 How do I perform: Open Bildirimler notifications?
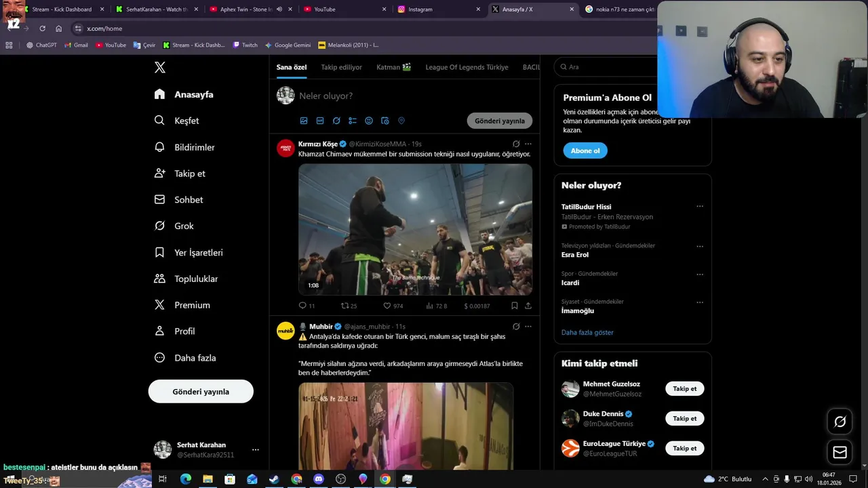coord(184,147)
